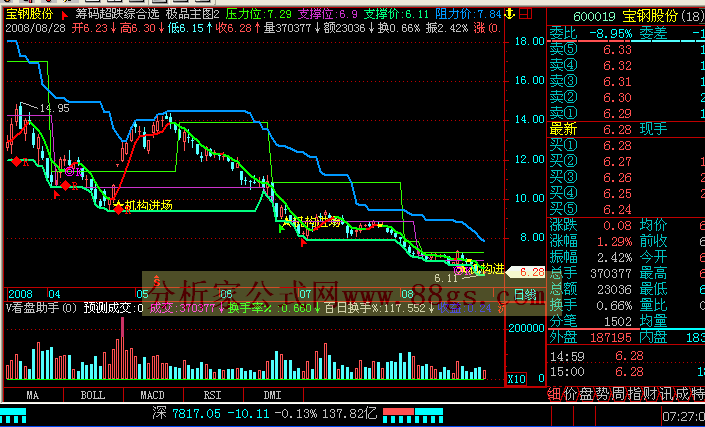
Task: Click the 2008 year marker on date axis
Action: tap(20, 294)
